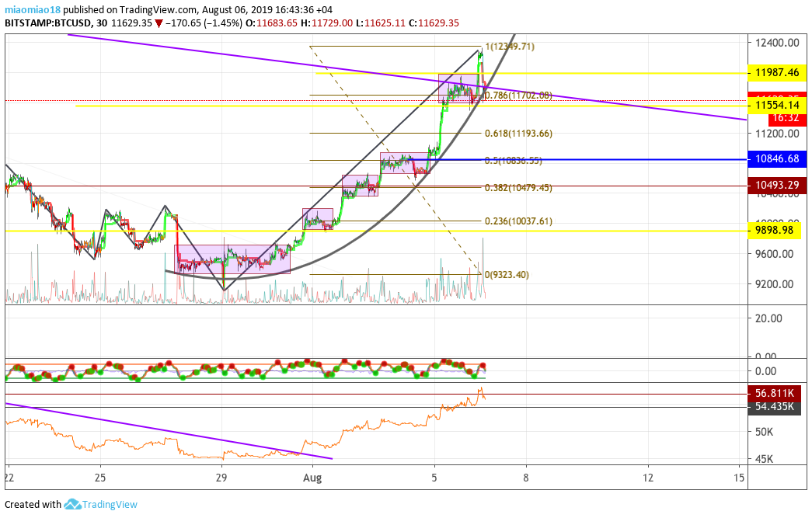Click the 20.00 indicator axis label
This screenshot has width=812, height=518.
coord(768,318)
